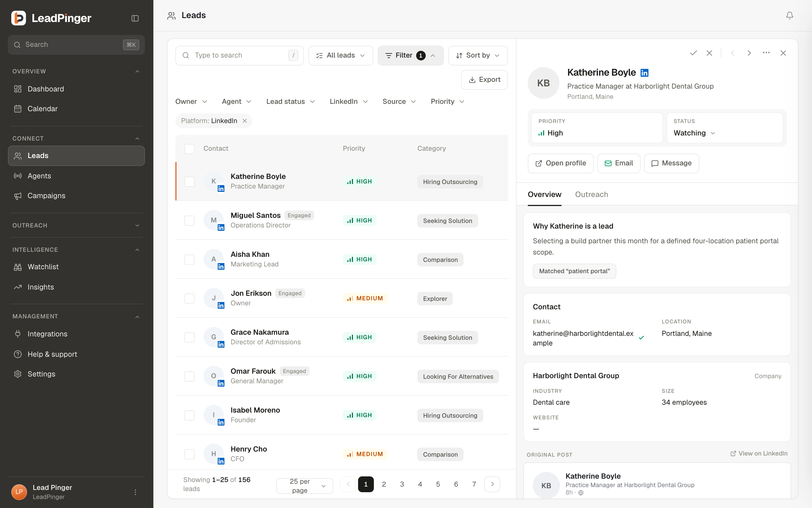Dismiss lead with X icon beside checkmark
This screenshot has height=508, width=812.
point(709,53)
